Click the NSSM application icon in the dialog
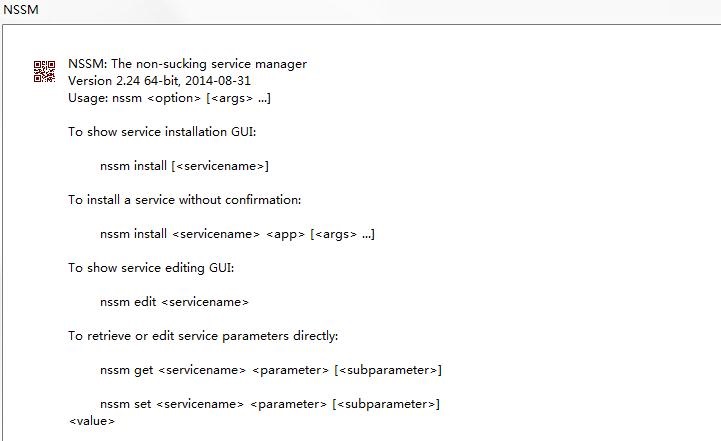This screenshot has width=721, height=441. click(x=45, y=71)
